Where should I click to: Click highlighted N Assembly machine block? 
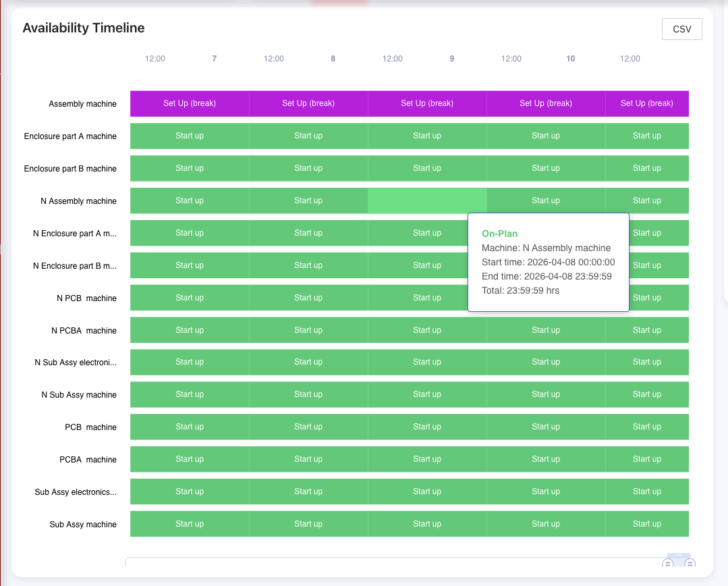427,201
